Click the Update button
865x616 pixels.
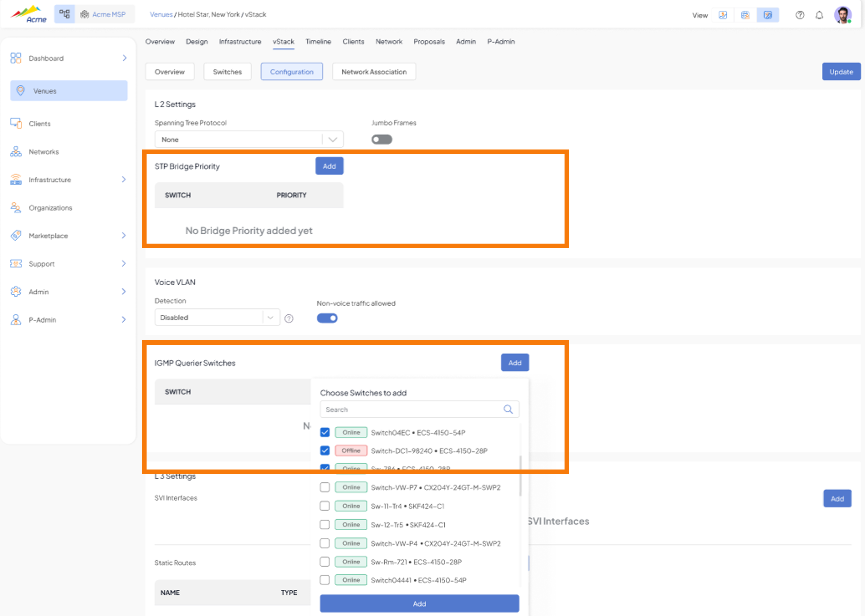[x=841, y=72]
